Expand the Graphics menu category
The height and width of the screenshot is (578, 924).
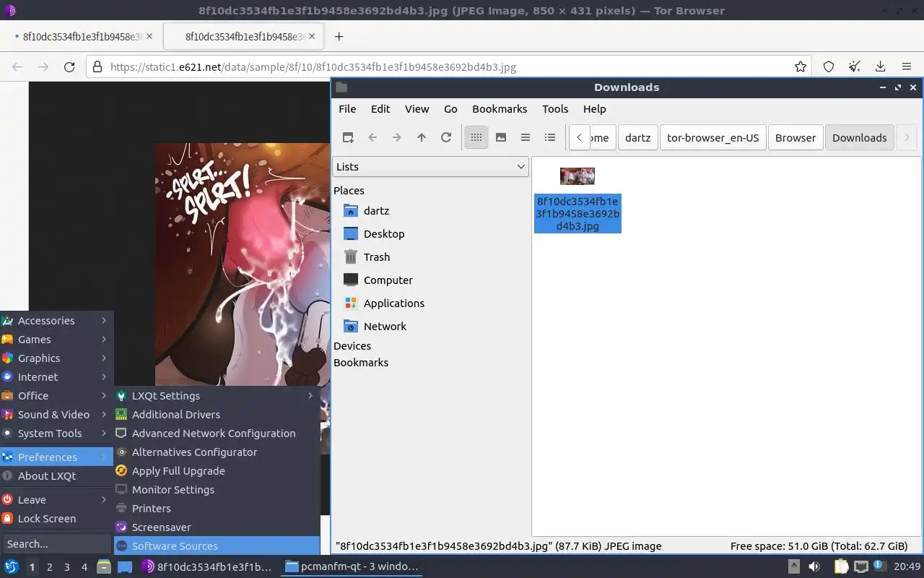click(56, 358)
